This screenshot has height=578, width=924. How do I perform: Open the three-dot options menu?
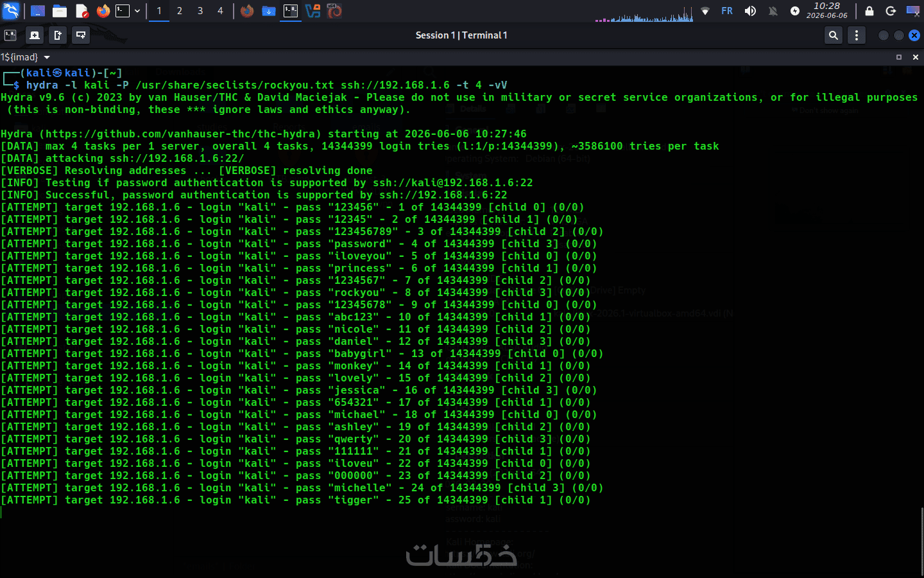click(857, 35)
